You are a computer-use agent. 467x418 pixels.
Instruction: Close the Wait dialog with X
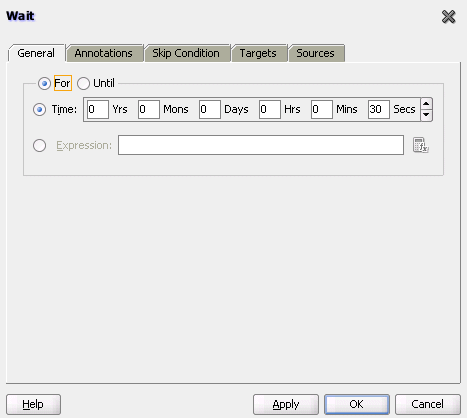click(x=448, y=17)
